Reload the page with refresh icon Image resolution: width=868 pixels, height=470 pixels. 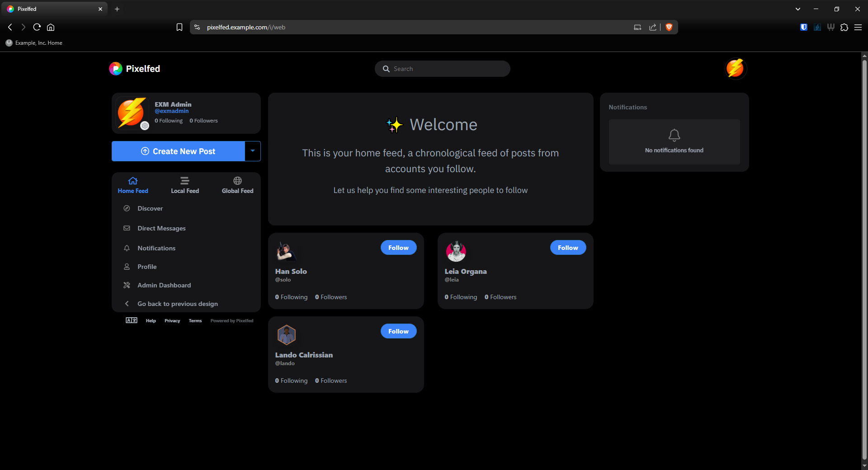tap(37, 27)
